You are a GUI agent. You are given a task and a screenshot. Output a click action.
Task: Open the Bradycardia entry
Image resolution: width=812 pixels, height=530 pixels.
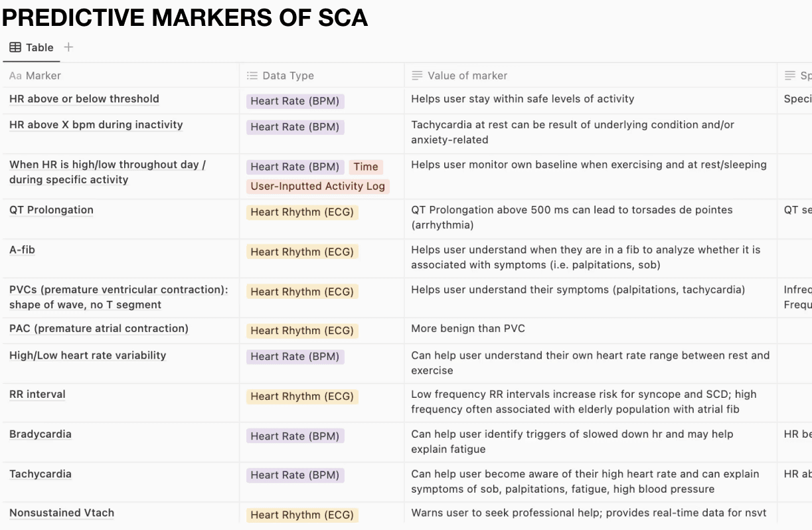[x=41, y=434]
